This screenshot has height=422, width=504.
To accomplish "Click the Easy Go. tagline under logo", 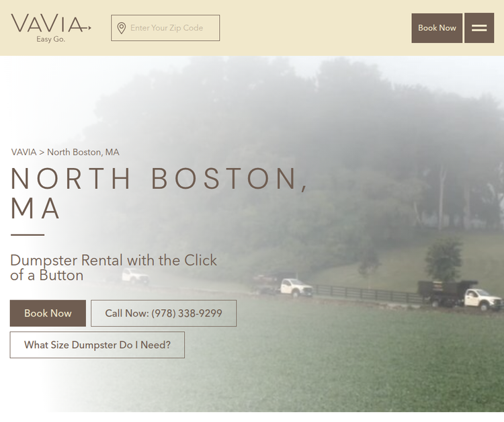I will [51, 39].
